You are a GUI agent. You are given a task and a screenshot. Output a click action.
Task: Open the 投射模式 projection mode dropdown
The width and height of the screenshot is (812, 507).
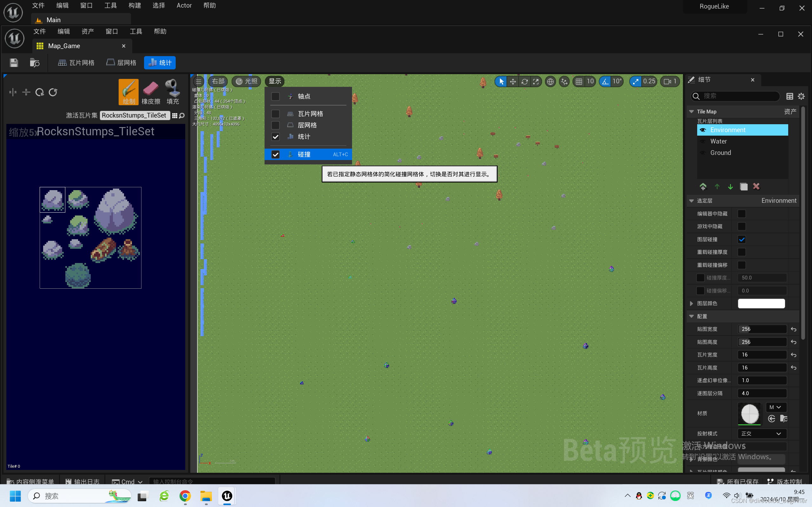[762, 433]
